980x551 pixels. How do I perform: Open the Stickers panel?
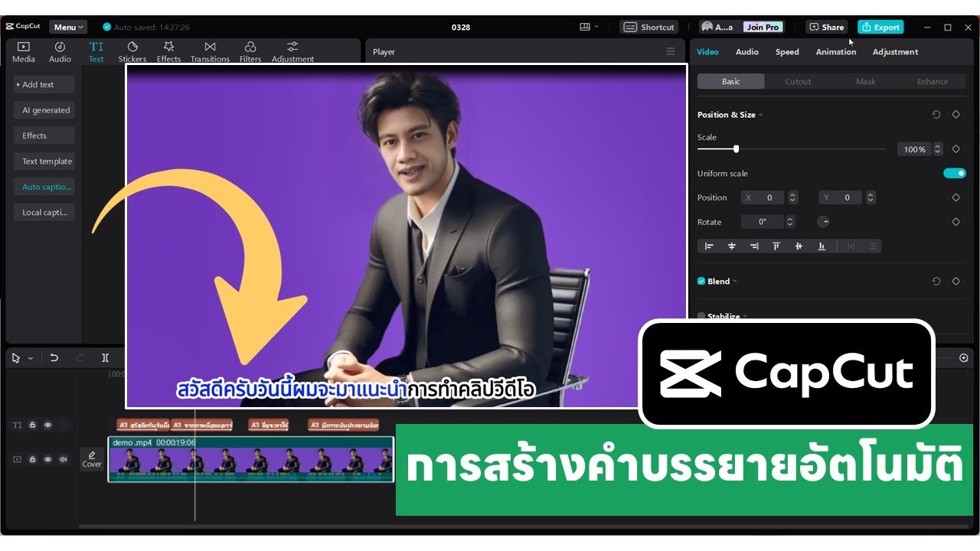(132, 52)
